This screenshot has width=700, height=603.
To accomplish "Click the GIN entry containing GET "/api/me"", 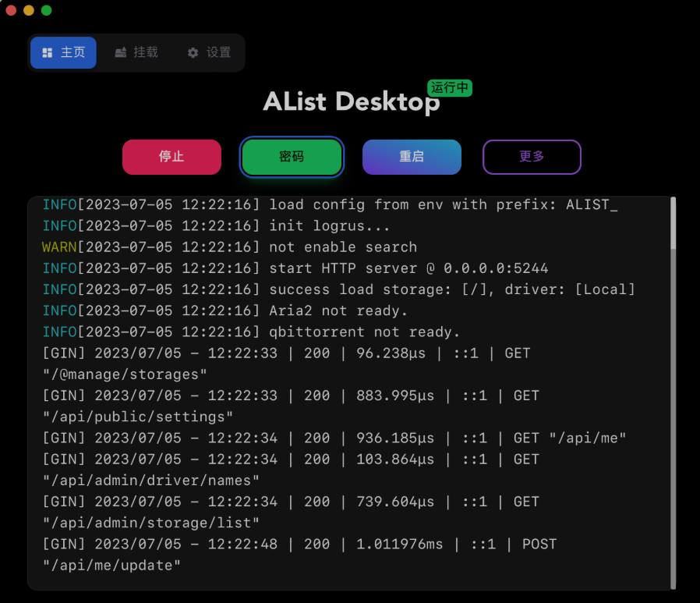I will 334,438.
